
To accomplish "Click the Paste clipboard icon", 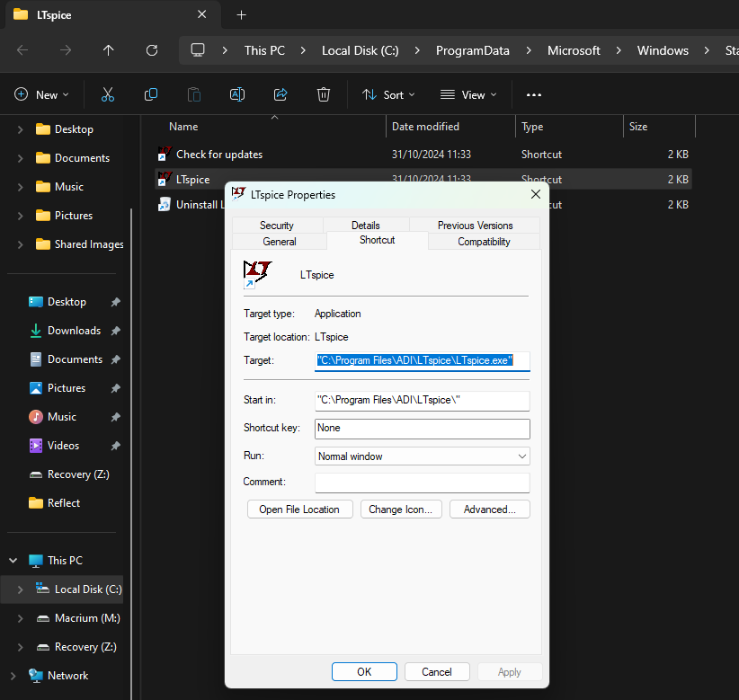I will click(x=194, y=94).
